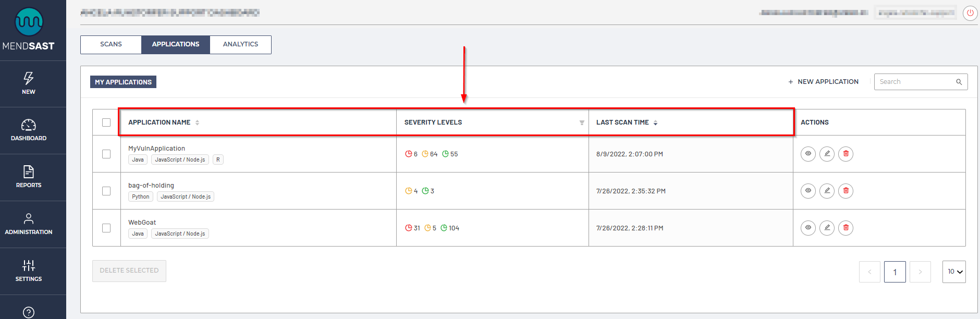
Task: Delete the WebGoat application via trash icon
Action: pyautogui.click(x=846, y=228)
